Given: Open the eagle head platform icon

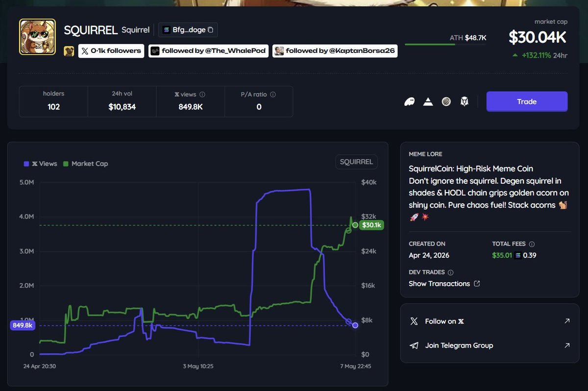Looking at the screenshot, I should coord(464,102).
